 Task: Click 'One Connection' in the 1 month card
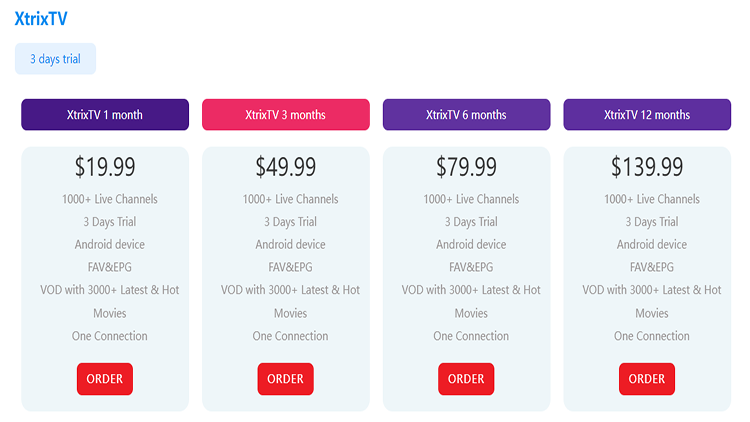click(109, 336)
